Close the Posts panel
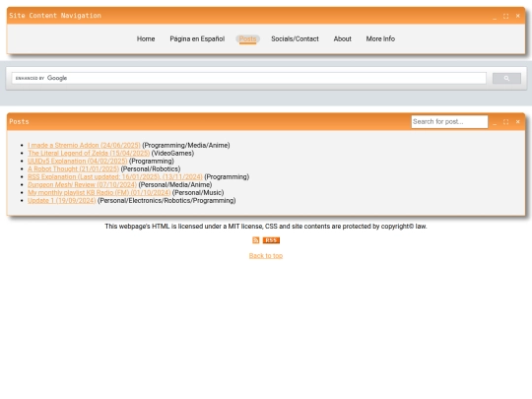Viewport: 532px width, 399px height. tap(518, 121)
